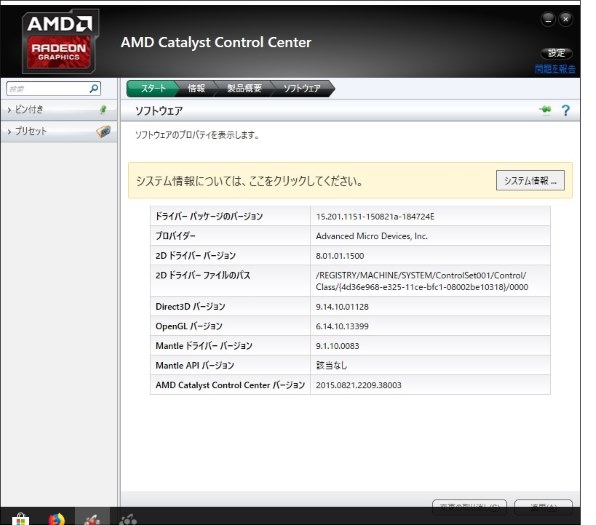Click the システム情報については notice text
Screen dimensions: 596x525
pyautogui.click(x=249, y=181)
